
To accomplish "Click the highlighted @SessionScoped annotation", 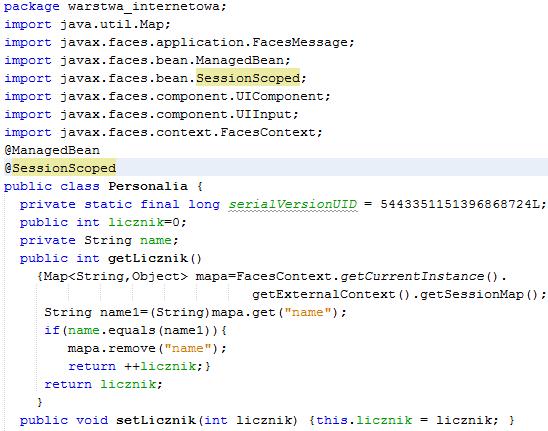I will click(60, 168).
